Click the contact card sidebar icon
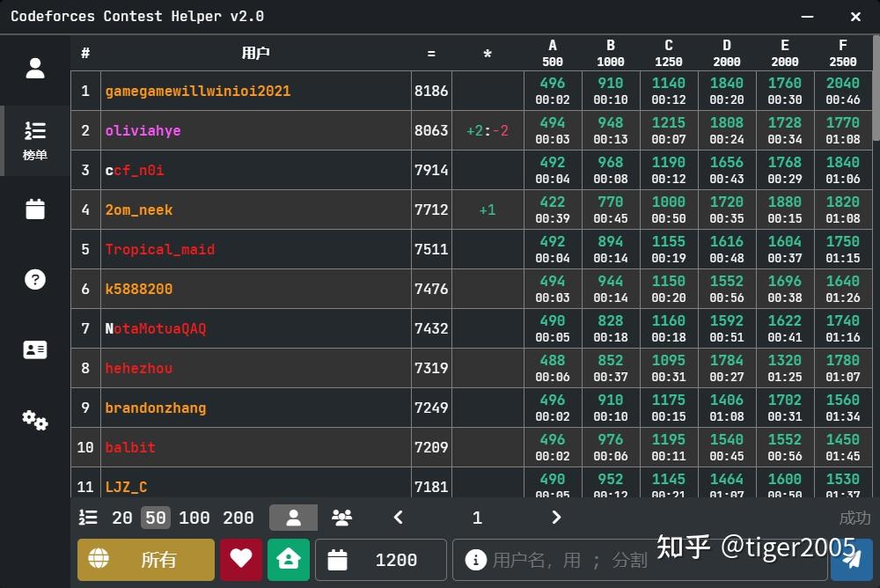Image resolution: width=880 pixels, height=588 pixels. tap(34, 349)
